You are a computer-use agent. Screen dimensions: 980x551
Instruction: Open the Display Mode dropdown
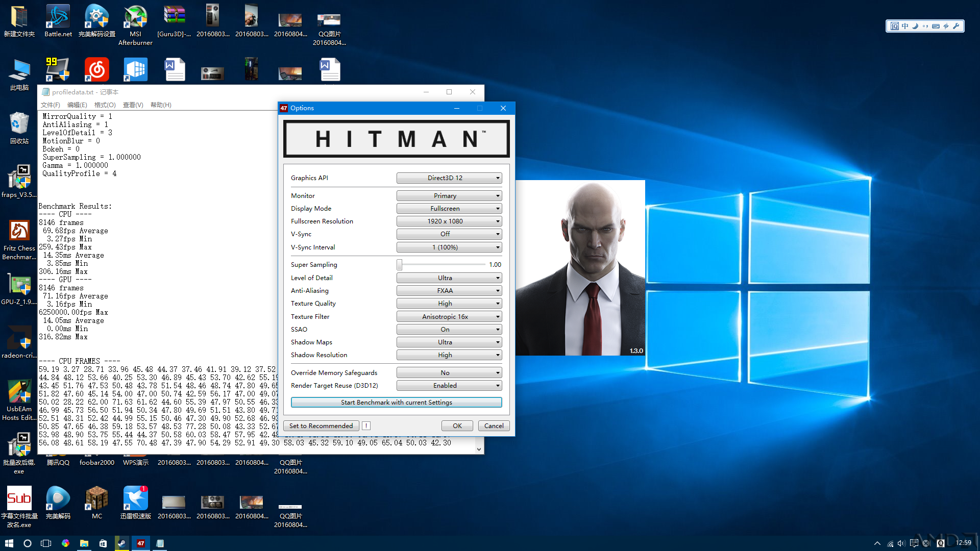[449, 209]
